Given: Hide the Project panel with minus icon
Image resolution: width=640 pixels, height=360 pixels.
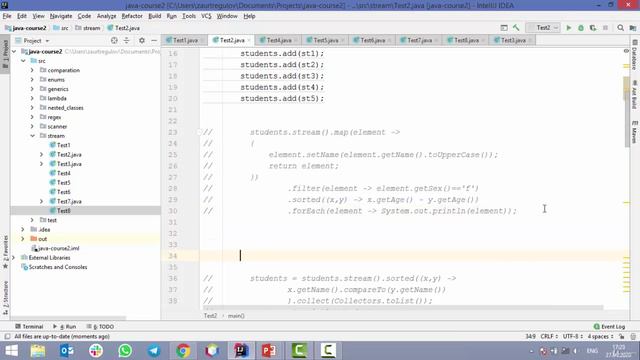Looking at the screenshot, I should point(154,40).
